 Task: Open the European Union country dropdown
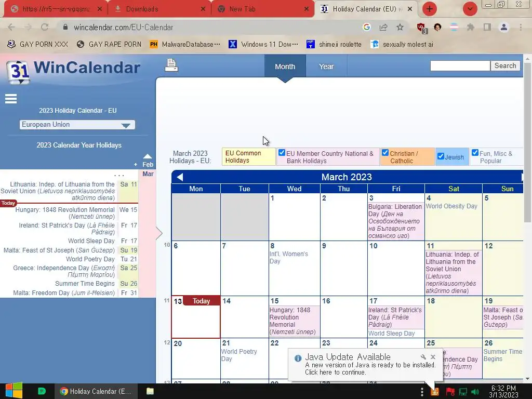click(x=77, y=125)
